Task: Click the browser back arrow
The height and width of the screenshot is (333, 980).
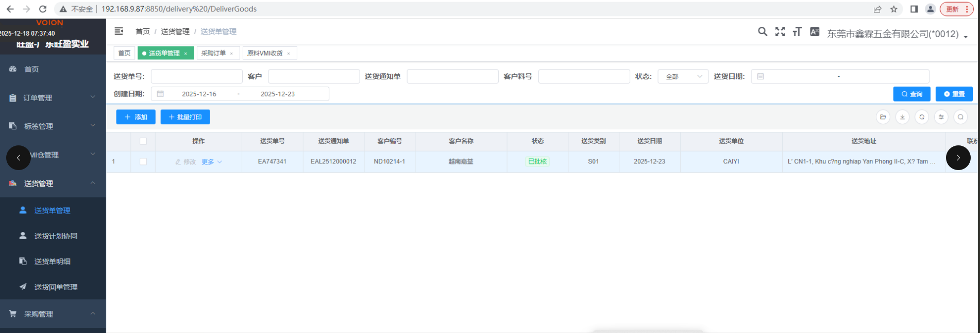Action: click(10, 9)
